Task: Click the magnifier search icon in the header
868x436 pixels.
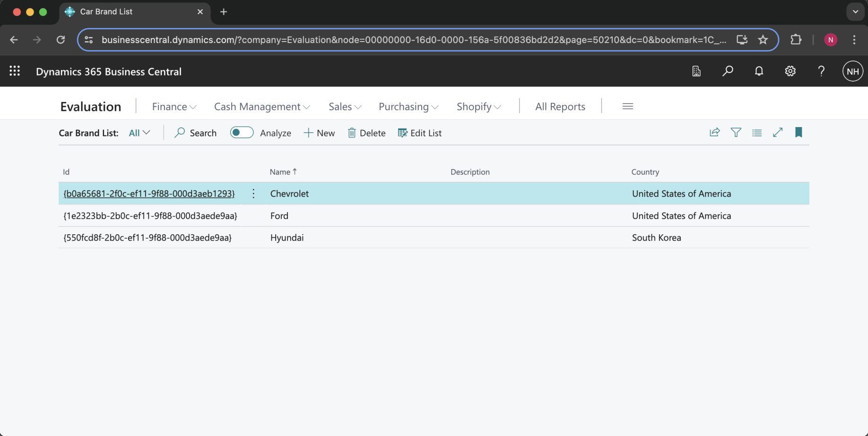Action: pyautogui.click(x=728, y=71)
